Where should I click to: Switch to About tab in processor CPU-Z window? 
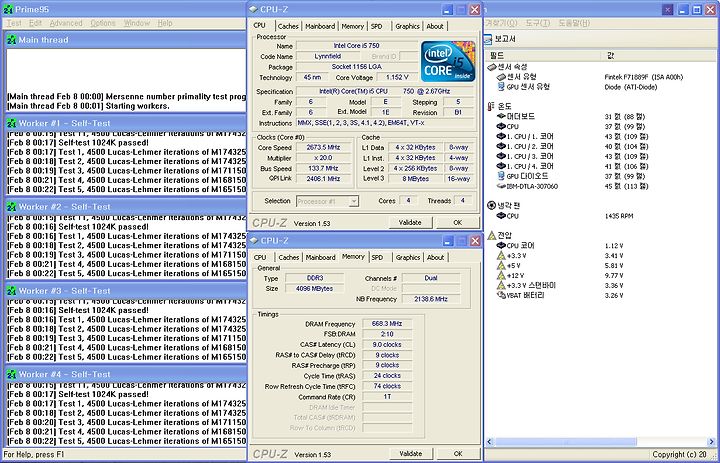pyautogui.click(x=435, y=27)
